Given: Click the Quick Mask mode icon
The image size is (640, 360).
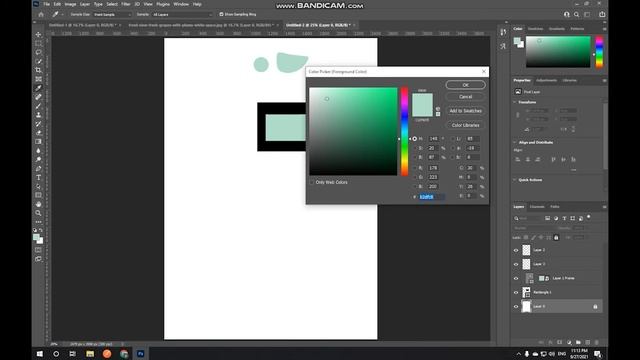Looking at the screenshot, I should pos(38,250).
